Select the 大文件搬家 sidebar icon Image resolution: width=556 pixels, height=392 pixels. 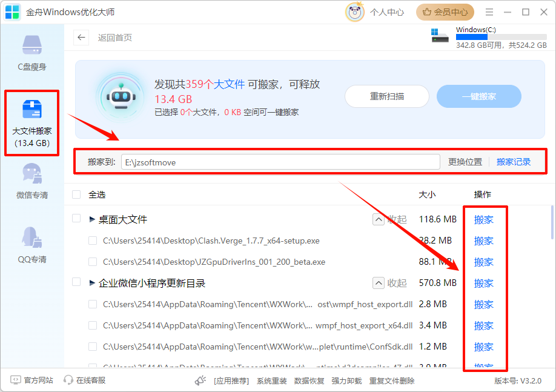[x=32, y=109]
